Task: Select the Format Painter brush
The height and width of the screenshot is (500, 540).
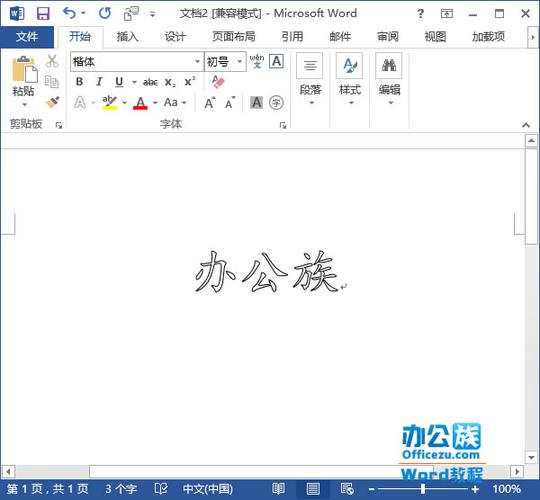Action: (x=52, y=102)
